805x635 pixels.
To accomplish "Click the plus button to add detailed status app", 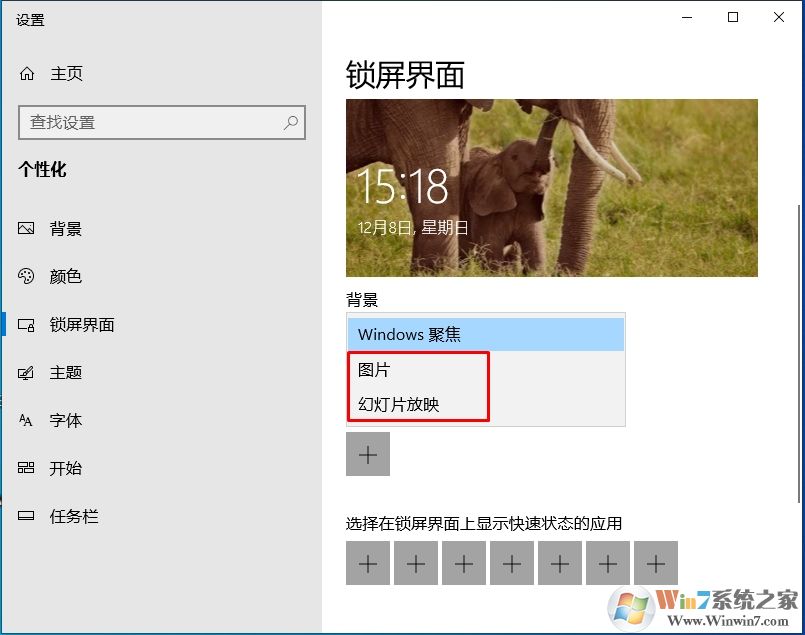I will 368,454.
